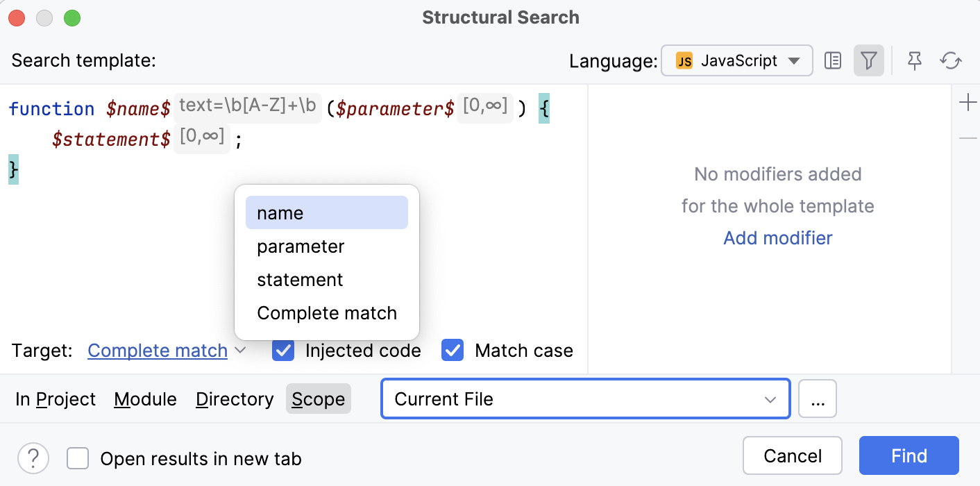
Task: Choose name from the variable popup list
Action: [279, 212]
